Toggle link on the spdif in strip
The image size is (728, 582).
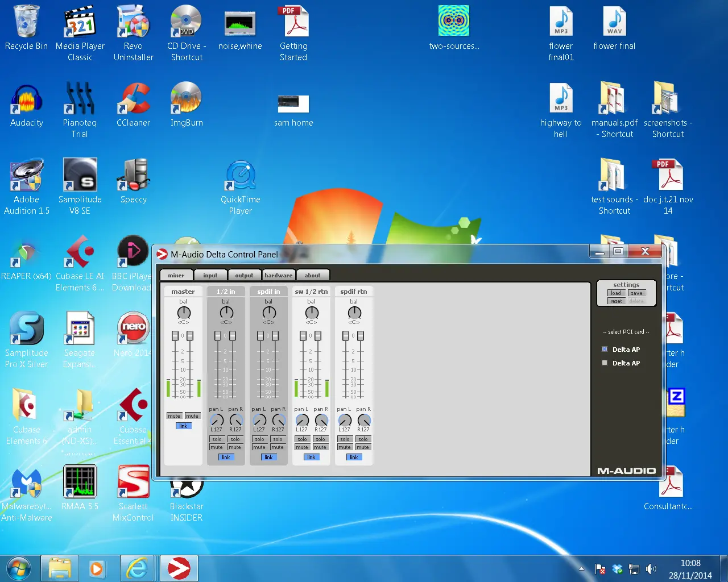click(x=268, y=457)
